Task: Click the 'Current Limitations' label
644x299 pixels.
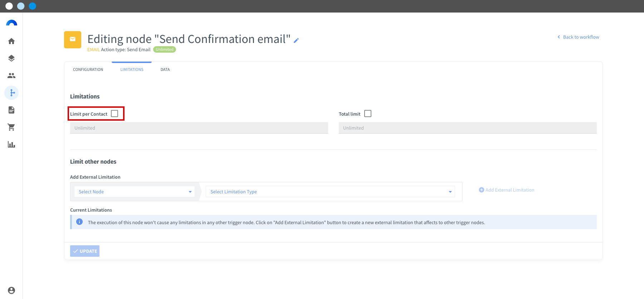Action: (x=91, y=210)
